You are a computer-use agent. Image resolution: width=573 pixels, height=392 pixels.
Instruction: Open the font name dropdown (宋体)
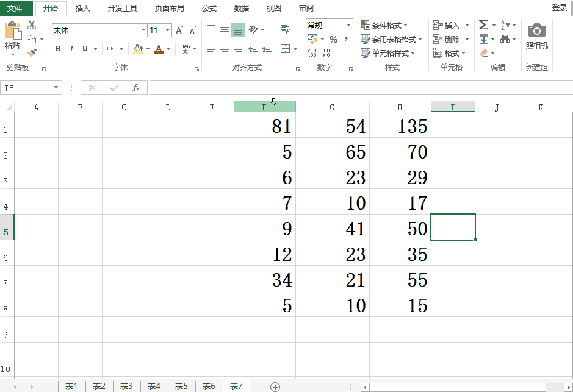point(143,30)
